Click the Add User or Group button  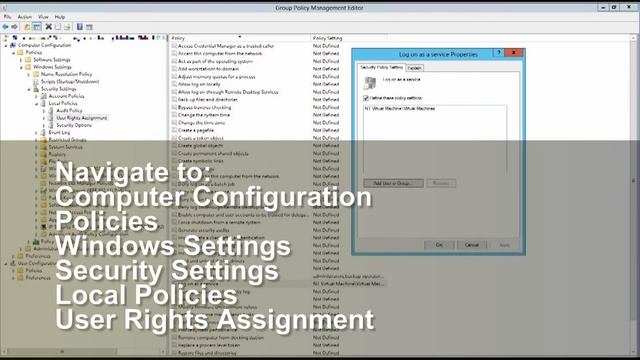[x=393, y=183]
